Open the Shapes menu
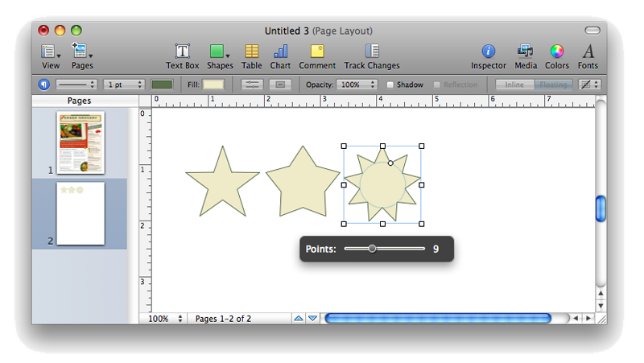The height and width of the screenshot is (363, 644). (x=219, y=56)
